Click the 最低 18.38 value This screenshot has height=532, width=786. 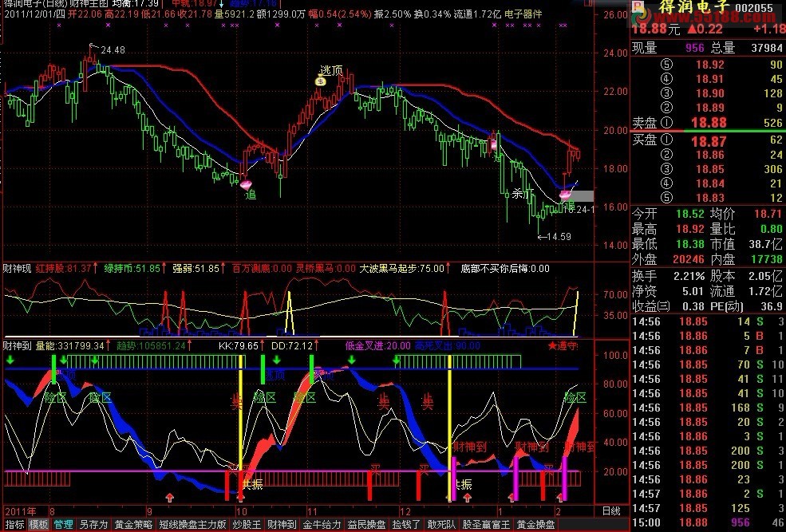(690, 244)
